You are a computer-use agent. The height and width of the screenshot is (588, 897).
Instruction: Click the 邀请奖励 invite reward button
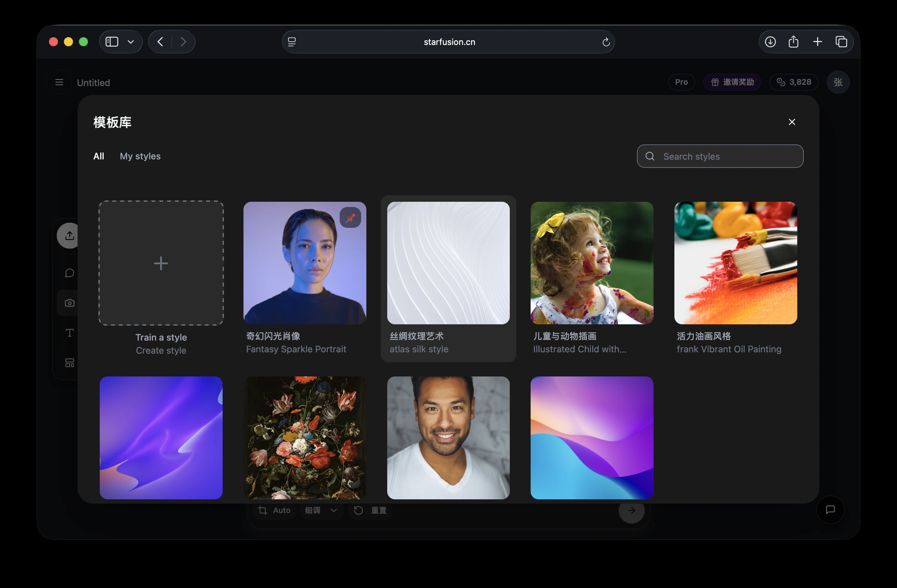pos(732,82)
